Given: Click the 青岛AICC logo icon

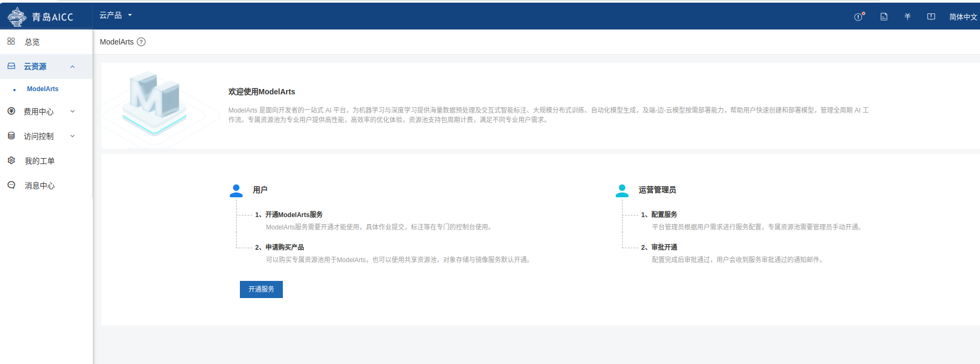Looking at the screenshot, I should [x=17, y=17].
